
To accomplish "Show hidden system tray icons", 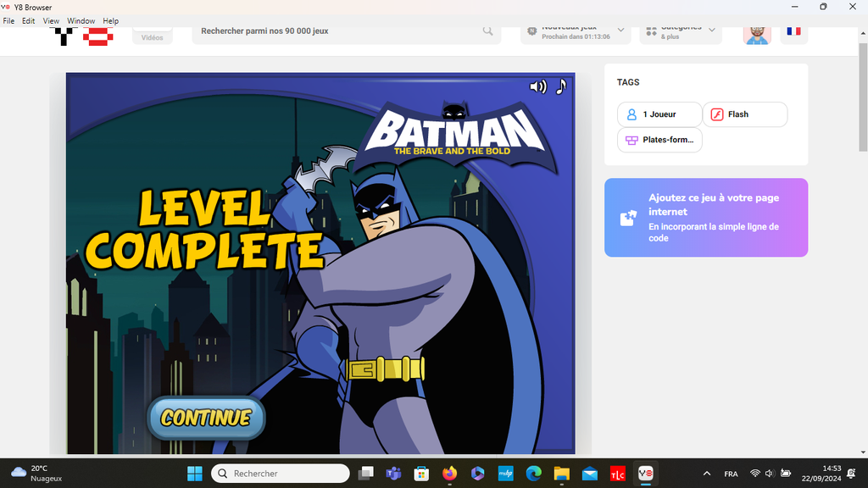I will 707,474.
